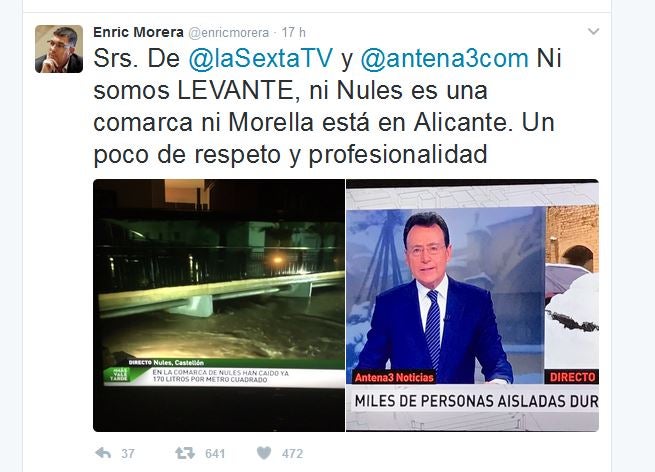Image resolution: width=655 pixels, height=472 pixels.
Task: Click the MILES DE PERSONAS AISLADAS headline
Action: [476, 401]
